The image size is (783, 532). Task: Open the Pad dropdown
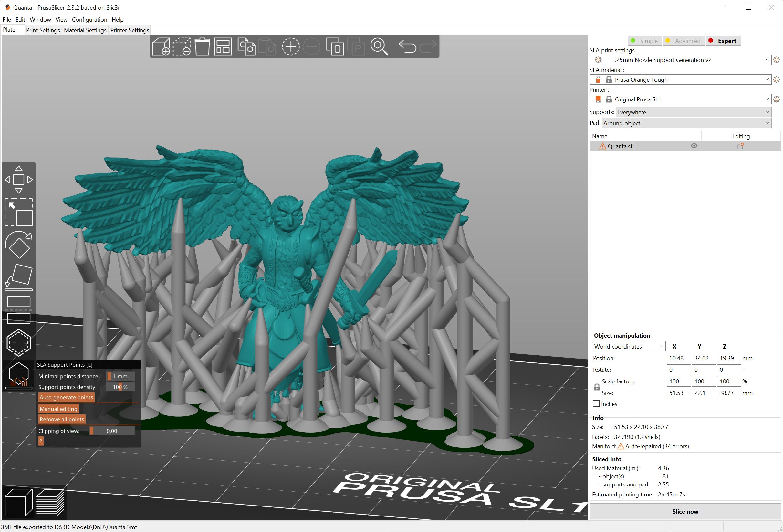pos(687,123)
